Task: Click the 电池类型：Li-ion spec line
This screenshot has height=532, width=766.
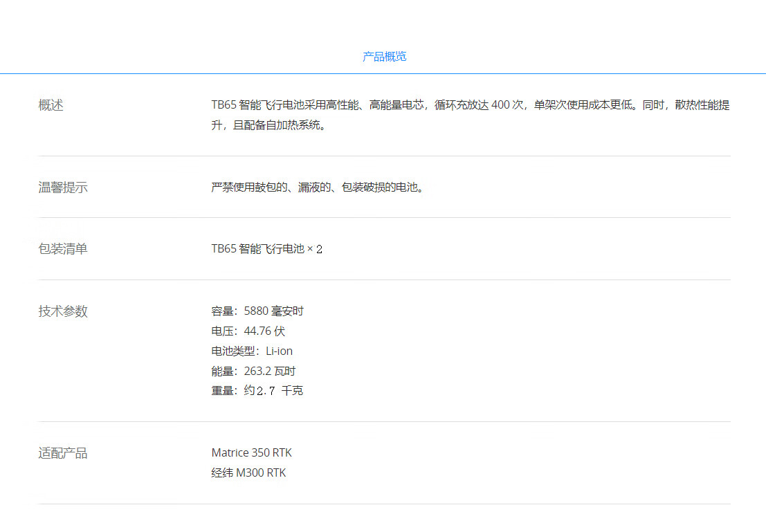Action: (x=252, y=351)
